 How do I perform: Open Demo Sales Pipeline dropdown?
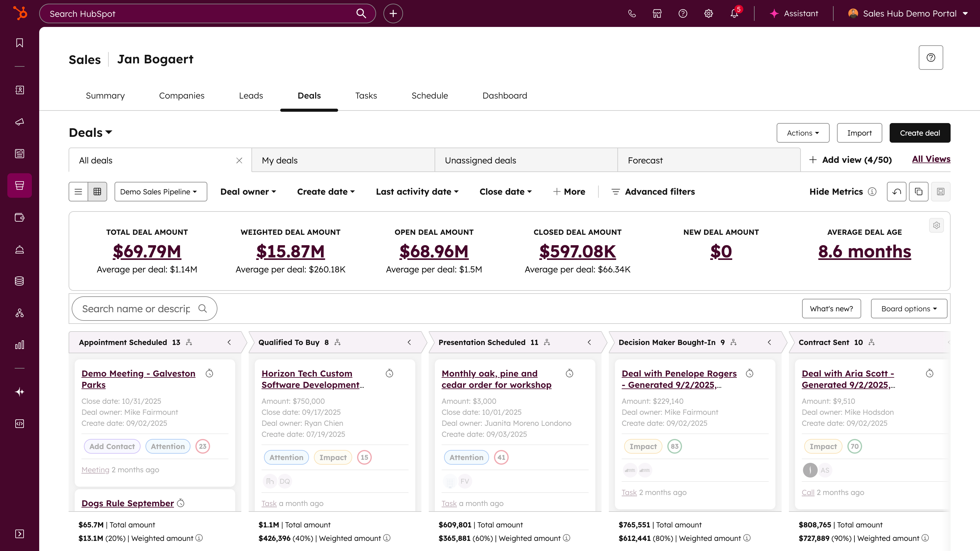click(x=160, y=192)
